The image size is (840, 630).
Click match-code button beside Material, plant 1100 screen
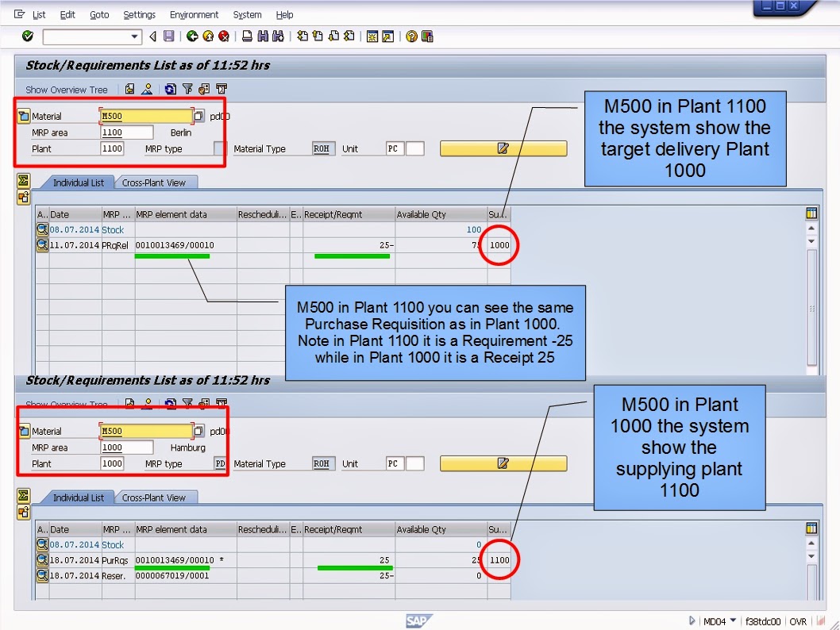coord(198,116)
